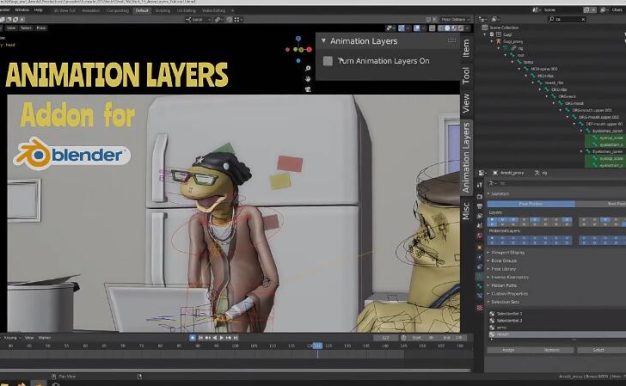Toggle the viewport gizmos button
The height and width of the screenshot is (386, 626).
402,28
